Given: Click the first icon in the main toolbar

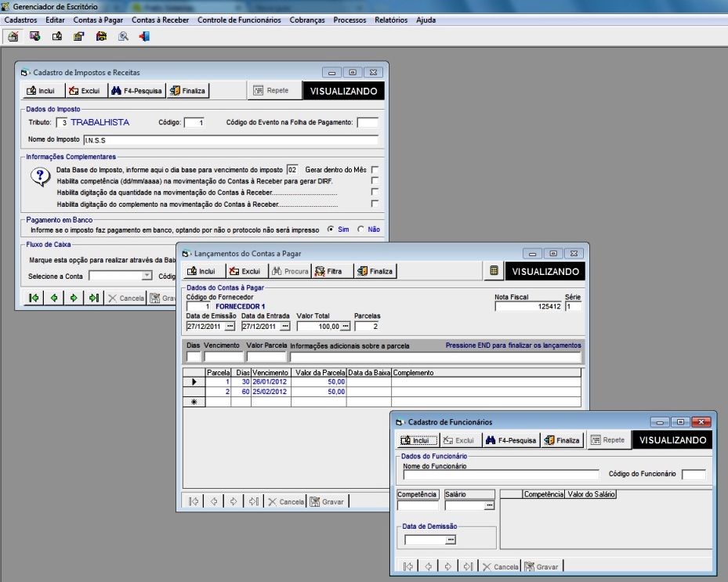Looking at the screenshot, I should [x=13, y=36].
